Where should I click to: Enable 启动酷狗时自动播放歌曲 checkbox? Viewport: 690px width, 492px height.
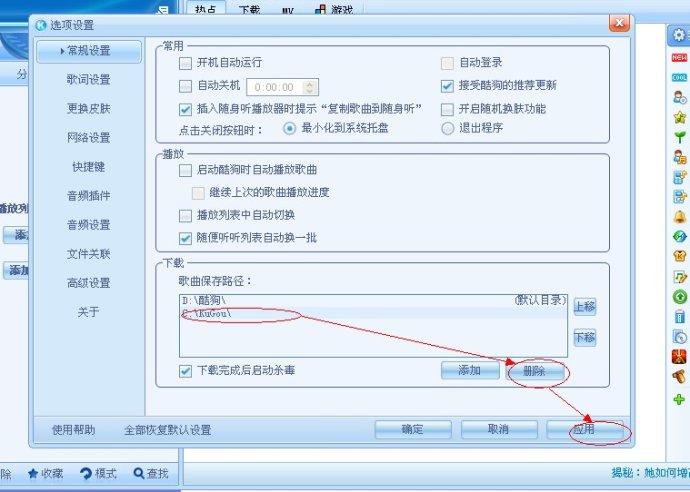[x=185, y=170]
